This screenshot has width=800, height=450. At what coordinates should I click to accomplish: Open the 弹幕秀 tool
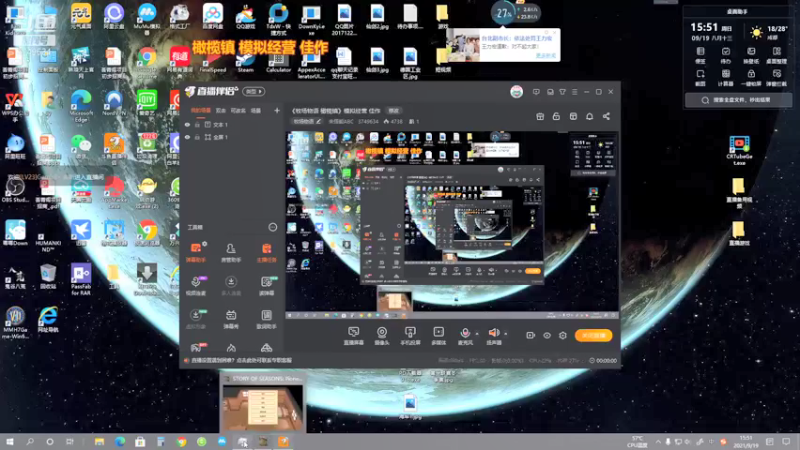231,319
